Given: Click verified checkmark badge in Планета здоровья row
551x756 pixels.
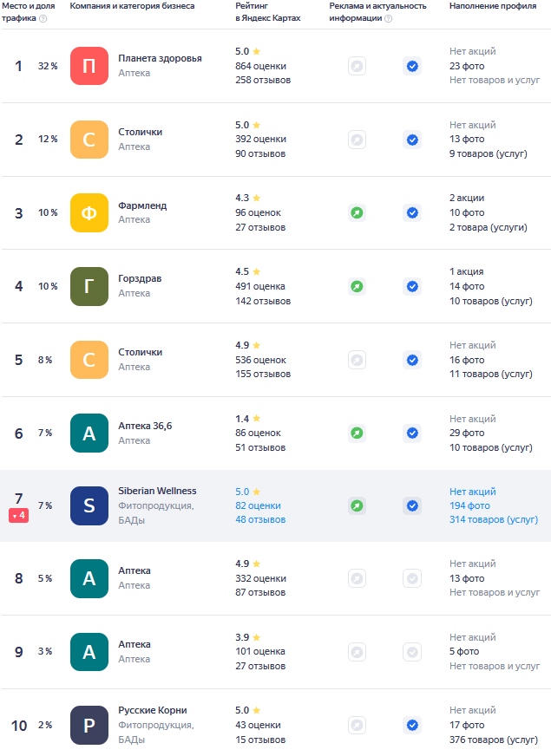Looking at the screenshot, I should click(x=412, y=66).
